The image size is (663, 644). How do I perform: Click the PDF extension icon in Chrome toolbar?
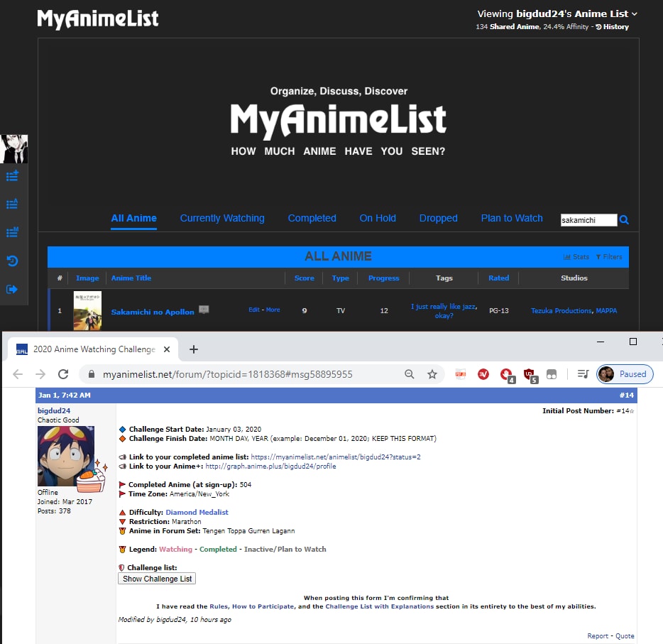pos(461,374)
